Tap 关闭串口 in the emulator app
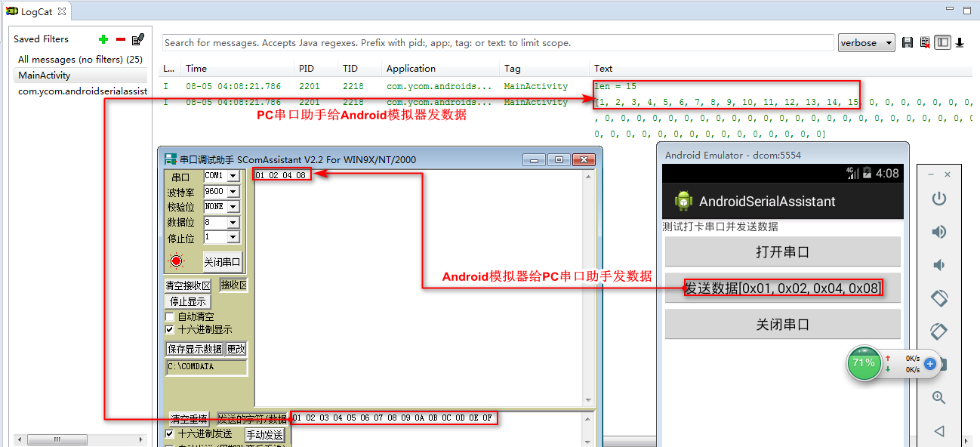 tap(782, 325)
